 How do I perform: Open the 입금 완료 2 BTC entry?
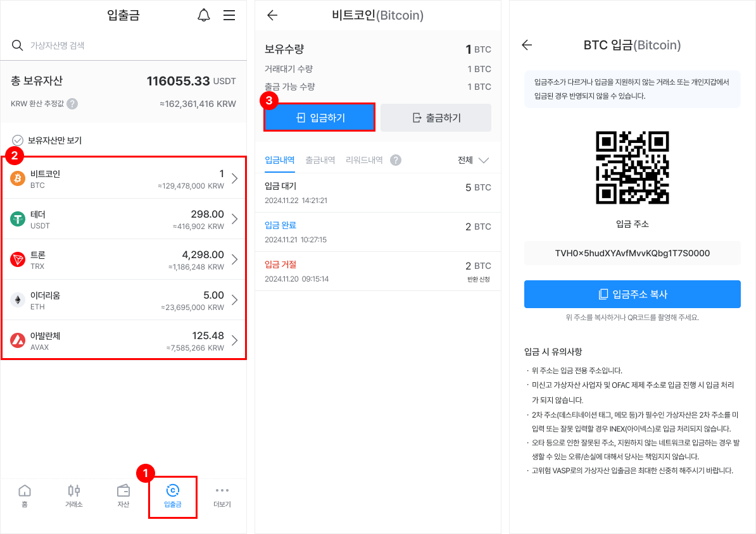coord(378,232)
